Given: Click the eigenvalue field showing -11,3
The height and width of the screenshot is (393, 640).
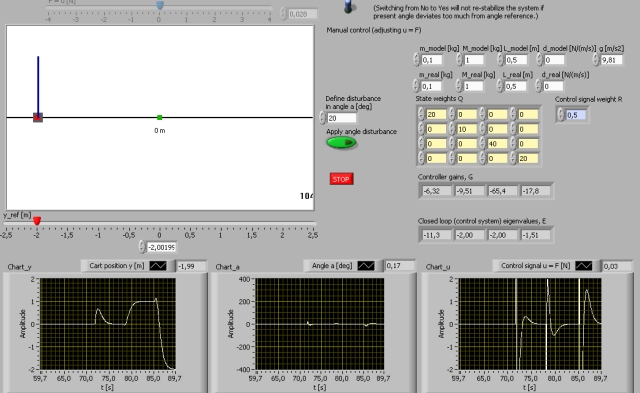Looking at the screenshot, I should (436, 235).
